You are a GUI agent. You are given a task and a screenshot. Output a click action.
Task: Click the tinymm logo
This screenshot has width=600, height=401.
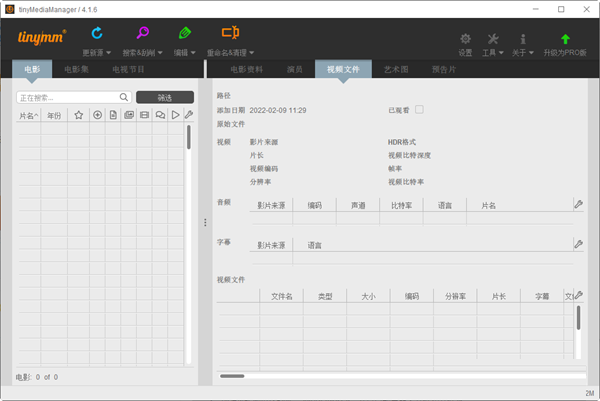pos(42,37)
